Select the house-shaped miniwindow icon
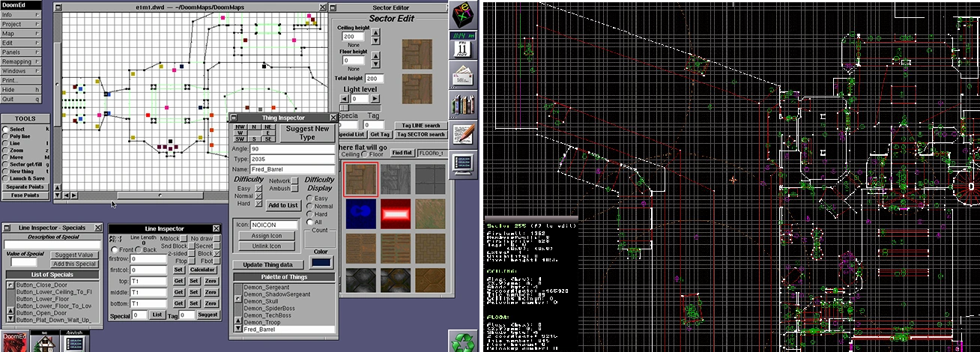 tap(43, 339)
